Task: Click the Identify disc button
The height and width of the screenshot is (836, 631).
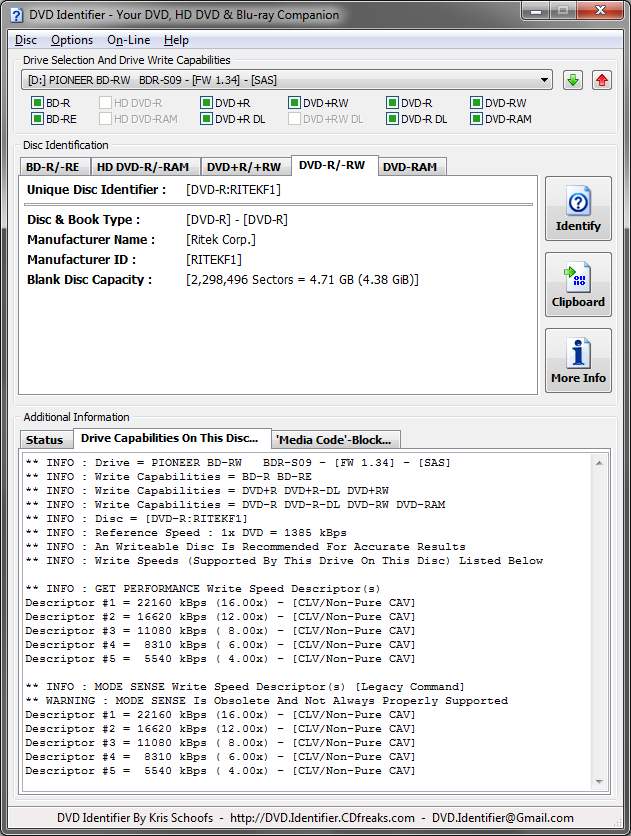Action: pyautogui.click(x=578, y=208)
